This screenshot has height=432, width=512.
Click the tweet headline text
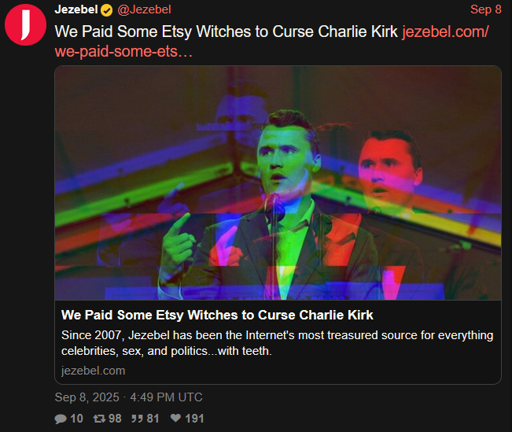pos(226,32)
